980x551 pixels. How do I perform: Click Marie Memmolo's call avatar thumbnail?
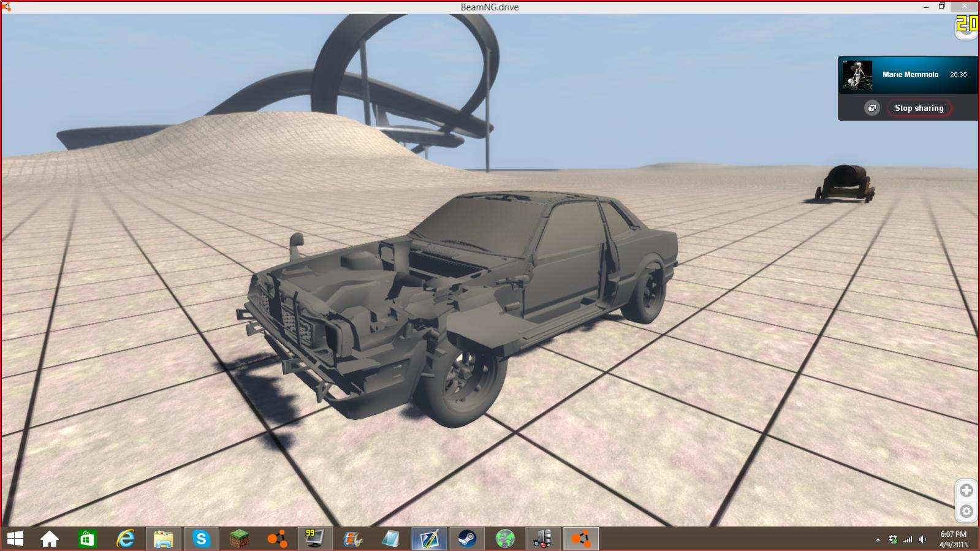point(857,75)
